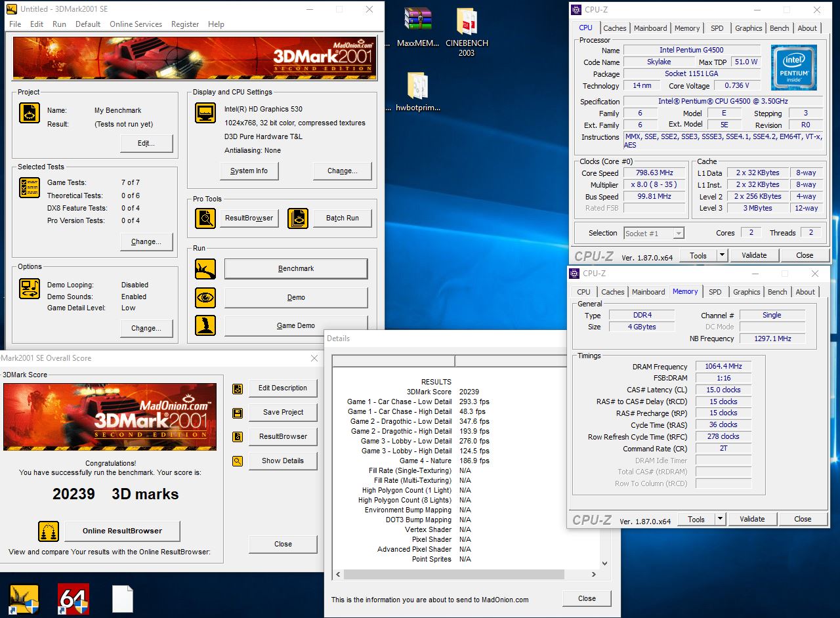Image resolution: width=840 pixels, height=618 pixels.
Task: Click Change... in Display and CPU Settings
Action: (x=343, y=171)
